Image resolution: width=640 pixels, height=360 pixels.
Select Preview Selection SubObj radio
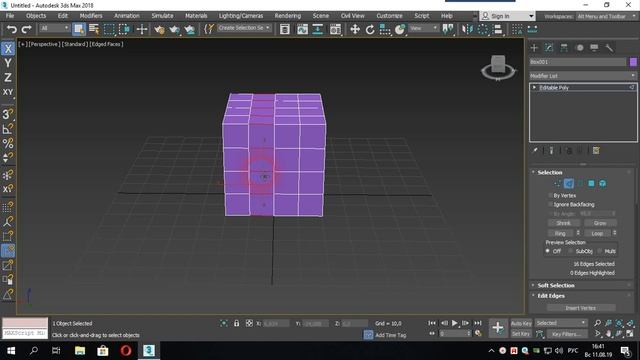[571, 251]
